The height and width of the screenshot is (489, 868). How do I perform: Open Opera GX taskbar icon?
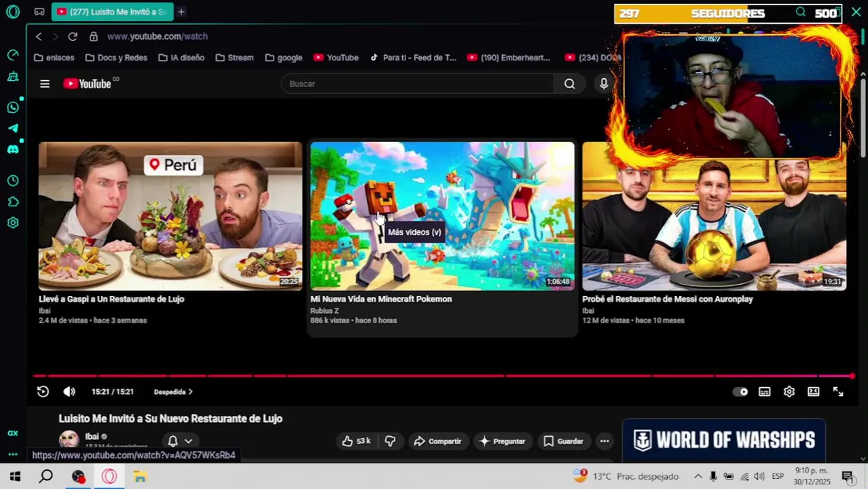tap(109, 477)
